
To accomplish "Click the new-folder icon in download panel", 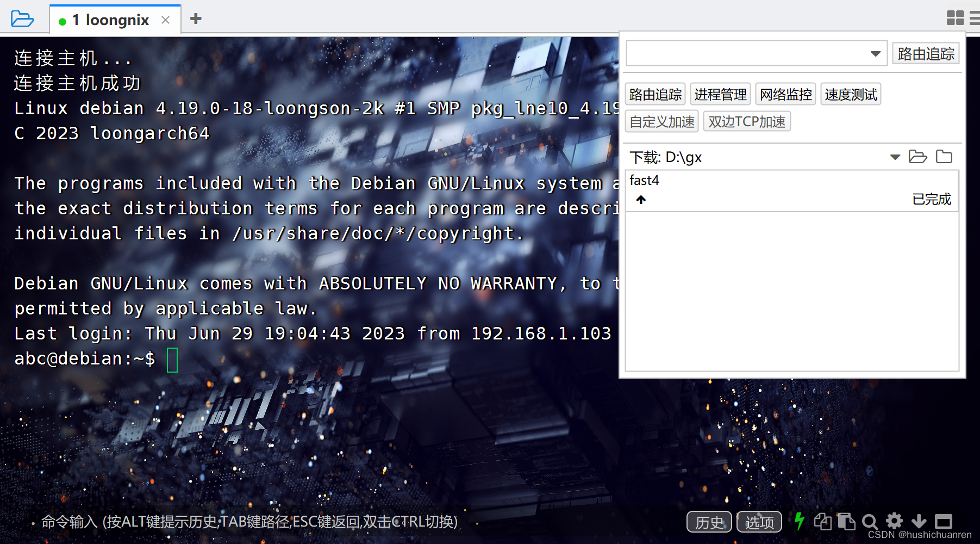I will [944, 157].
